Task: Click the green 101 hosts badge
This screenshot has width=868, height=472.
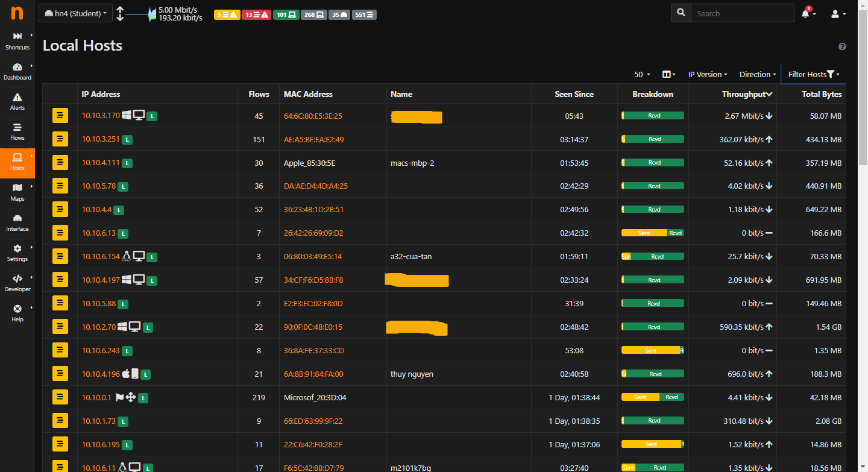Action: tap(286, 14)
